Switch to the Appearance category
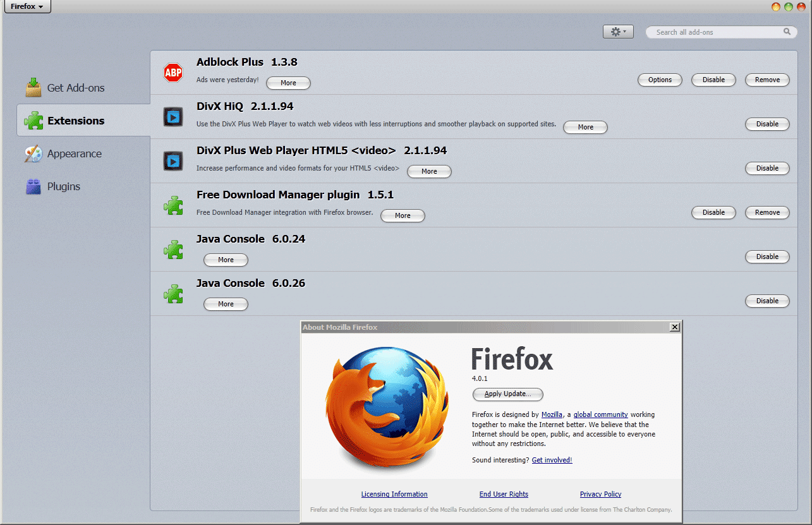Screen dimensions: 812x525 83,154
